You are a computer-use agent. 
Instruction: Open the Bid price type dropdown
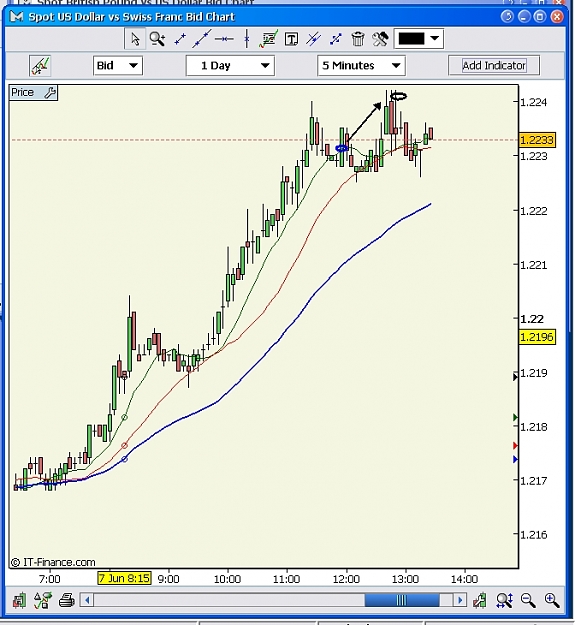tap(118, 65)
